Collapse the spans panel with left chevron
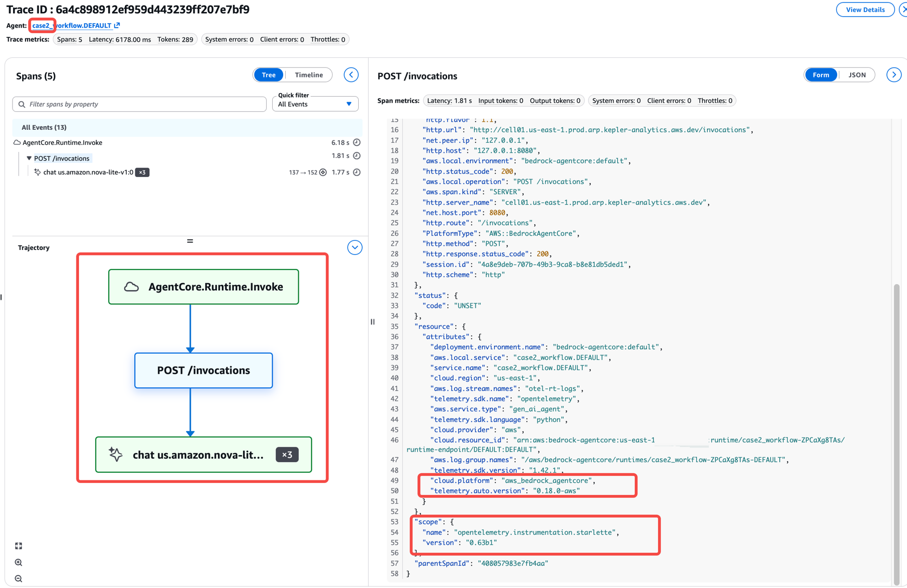This screenshot has height=588, width=907. pyautogui.click(x=351, y=75)
